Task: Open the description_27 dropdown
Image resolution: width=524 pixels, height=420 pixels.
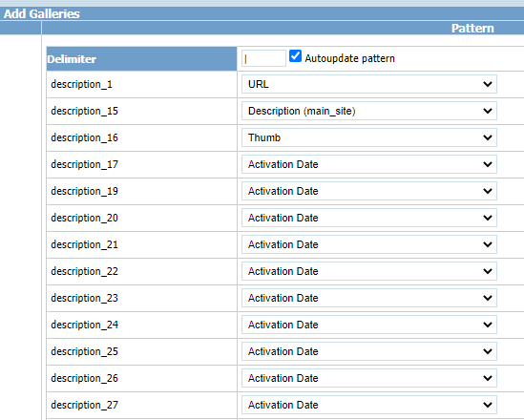Action: click(369, 405)
